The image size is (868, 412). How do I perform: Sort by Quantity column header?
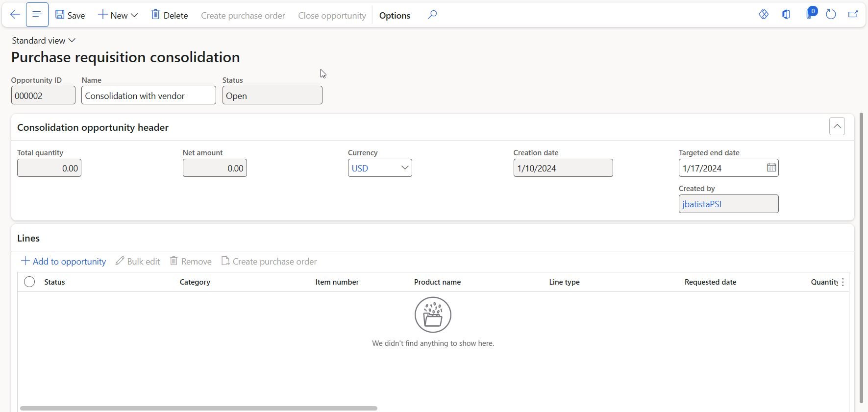824,282
